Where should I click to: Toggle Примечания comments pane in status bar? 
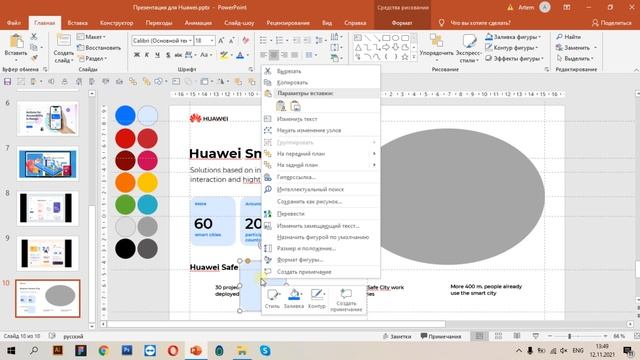441,336
